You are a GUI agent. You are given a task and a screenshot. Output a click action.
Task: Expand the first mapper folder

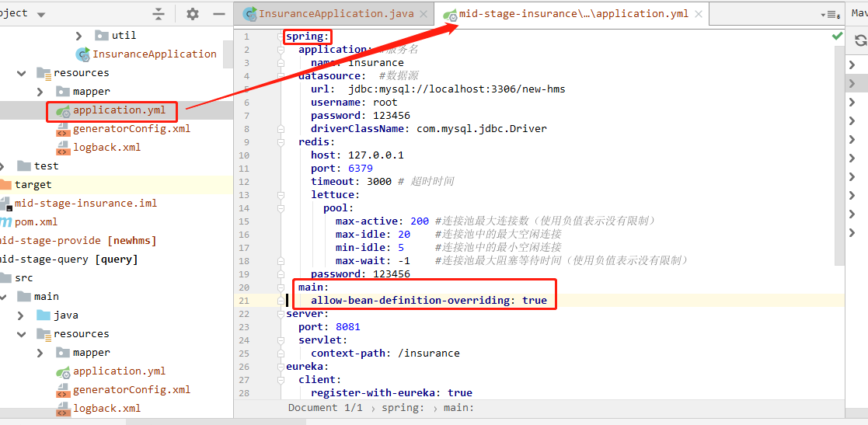[x=40, y=92]
